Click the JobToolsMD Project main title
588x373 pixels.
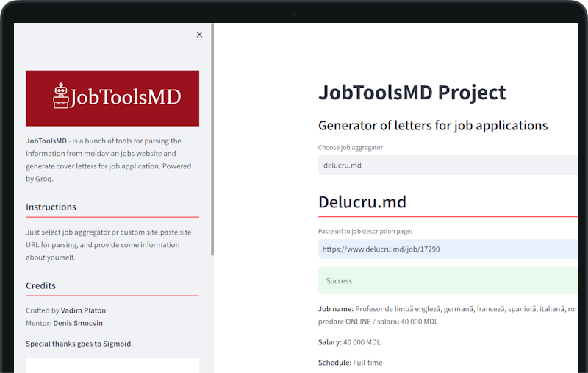(x=412, y=93)
